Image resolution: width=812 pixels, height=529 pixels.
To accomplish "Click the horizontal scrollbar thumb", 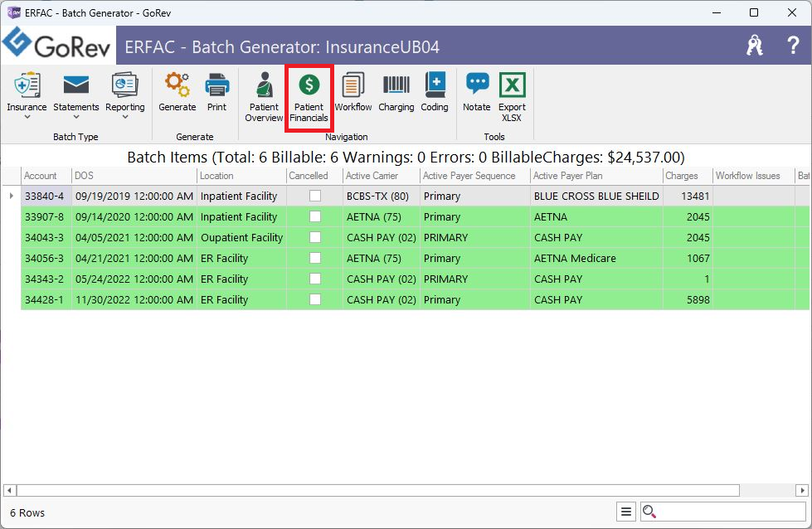I will pyautogui.click(x=378, y=490).
